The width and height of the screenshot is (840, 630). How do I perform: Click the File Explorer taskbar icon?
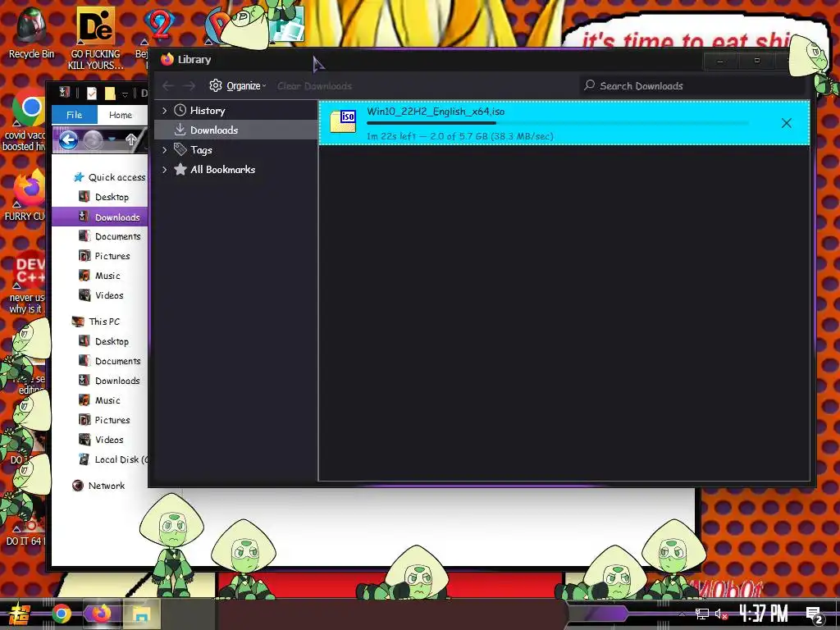point(142,614)
